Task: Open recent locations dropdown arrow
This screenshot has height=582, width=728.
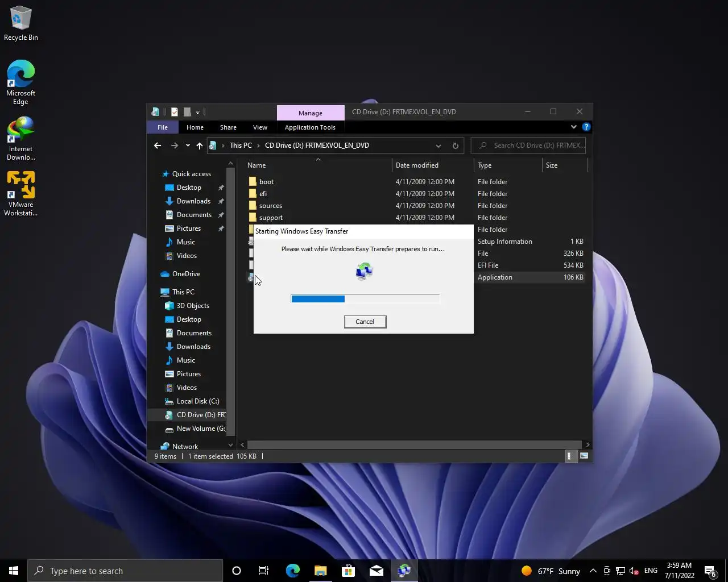Action: [x=188, y=145]
